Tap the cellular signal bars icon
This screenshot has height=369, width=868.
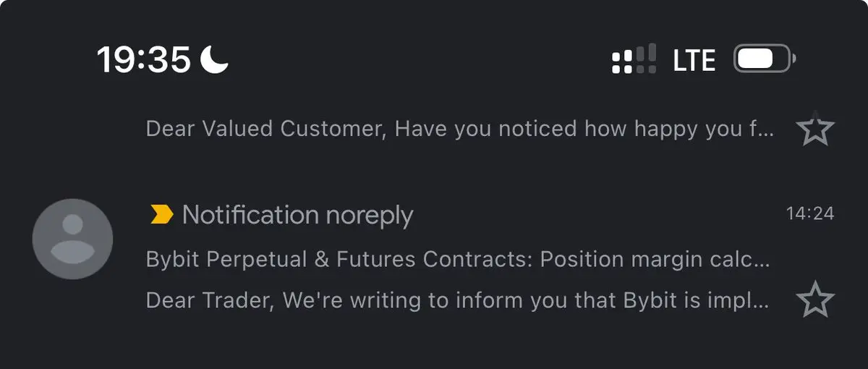pos(634,59)
